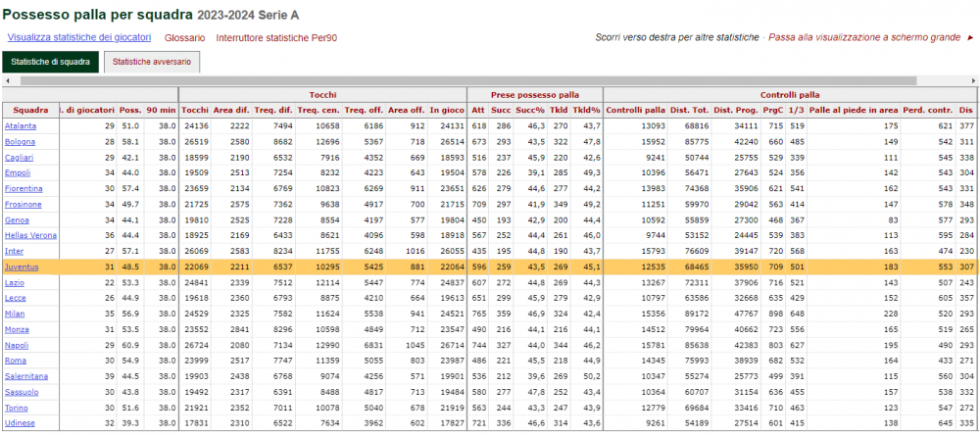The height and width of the screenshot is (436, 980).
Task: Click Juventus Tocchi value 22069
Action: point(198,266)
